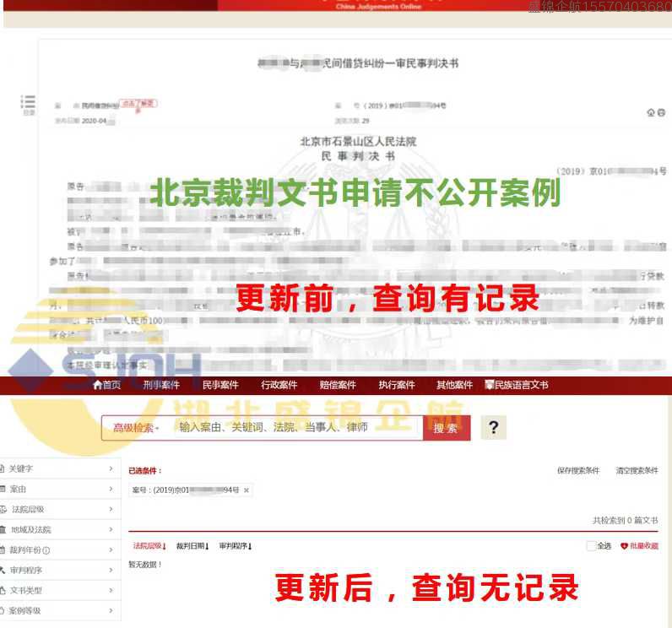
Task: Click 保存搜索条件 link
Action: 578,470
